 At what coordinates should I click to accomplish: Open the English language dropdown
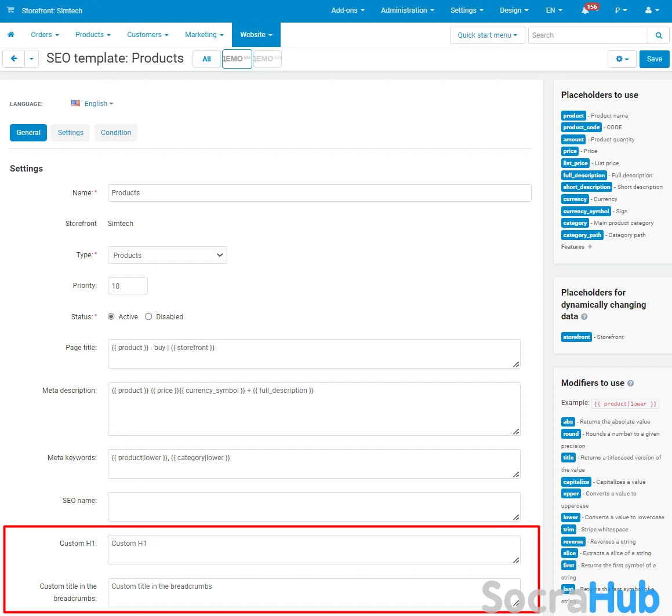coord(93,104)
